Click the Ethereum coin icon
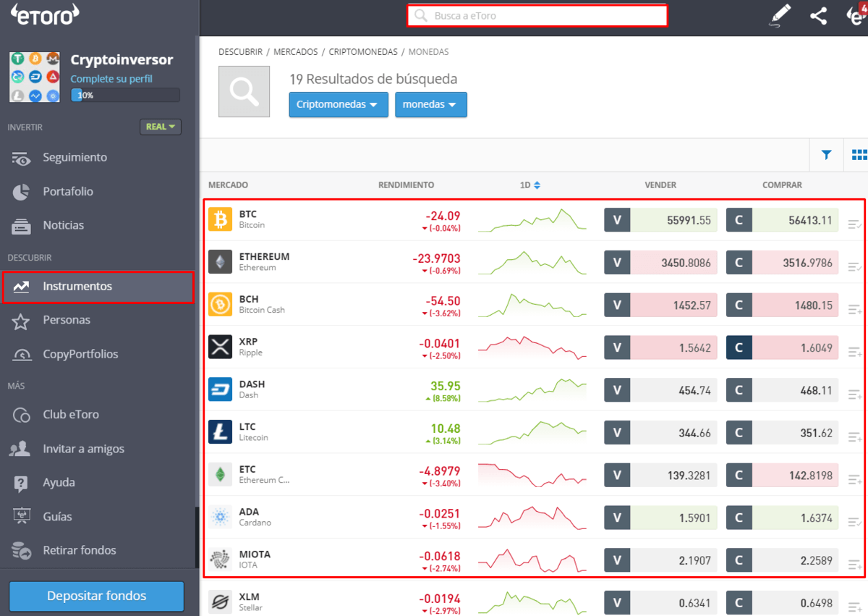The width and height of the screenshot is (868, 616). [220, 262]
